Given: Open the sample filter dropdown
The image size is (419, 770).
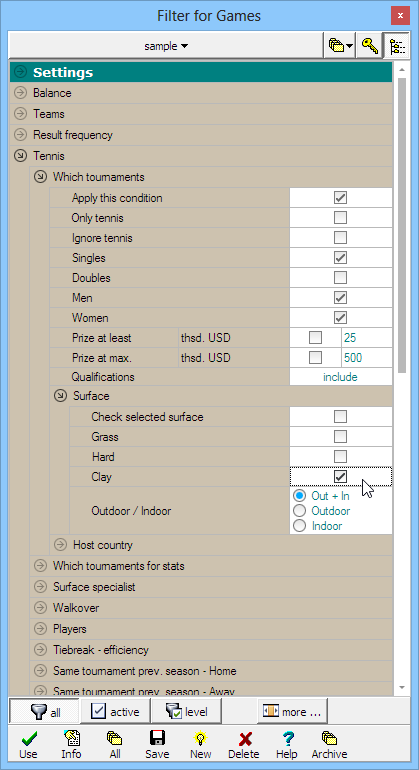Looking at the screenshot, I should (x=166, y=46).
